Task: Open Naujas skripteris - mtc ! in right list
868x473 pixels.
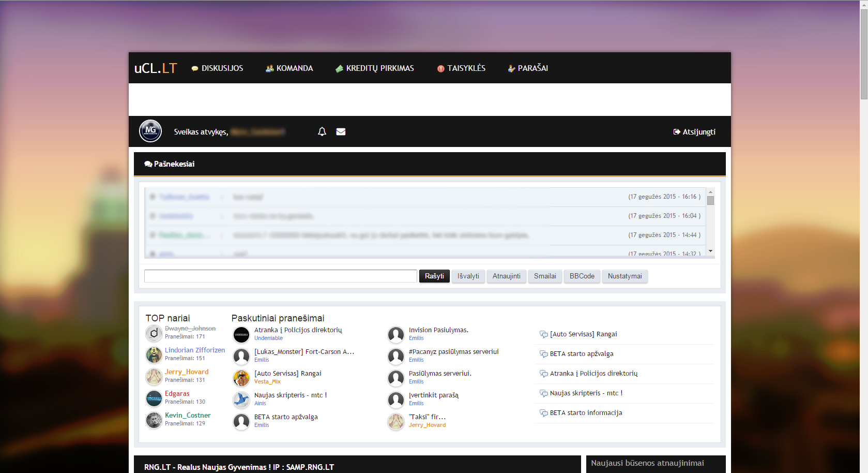Action: pyautogui.click(x=586, y=393)
